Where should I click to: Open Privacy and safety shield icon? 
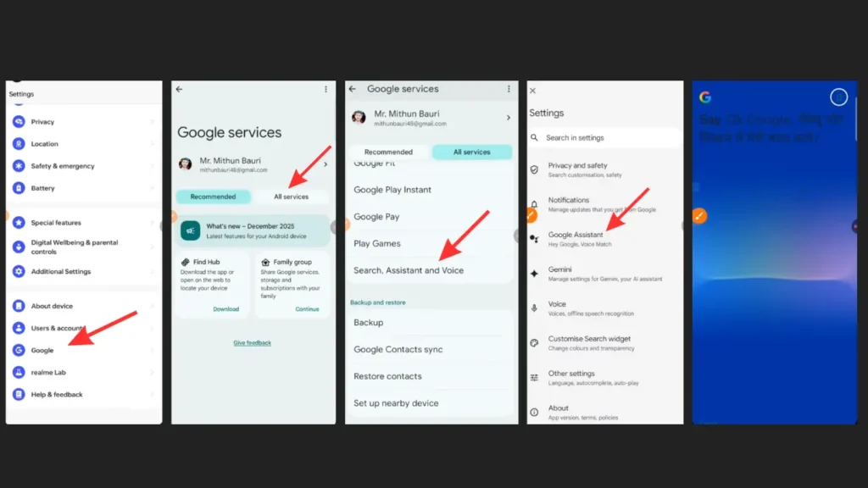(x=534, y=169)
